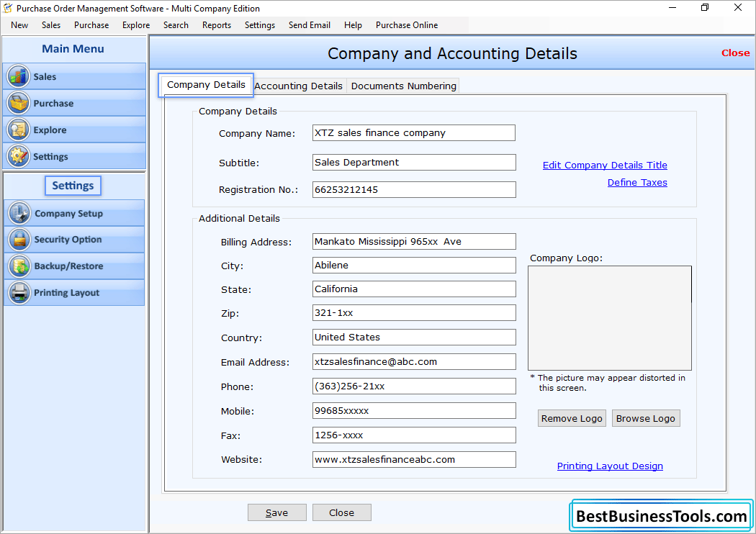Image resolution: width=756 pixels, height=534 pixels.
Task: Open the Documents Numbering tab
Action: tap(403, 86)
